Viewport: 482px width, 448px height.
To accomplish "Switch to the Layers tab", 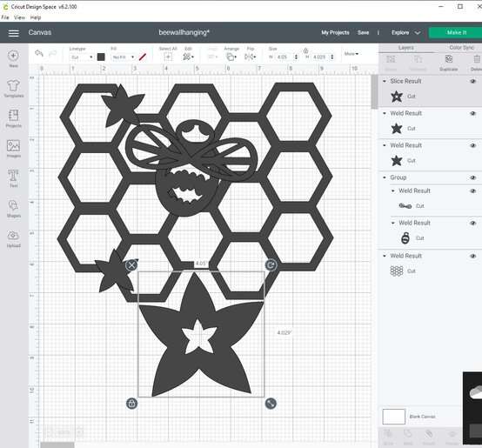I will [x=406, y=48].
